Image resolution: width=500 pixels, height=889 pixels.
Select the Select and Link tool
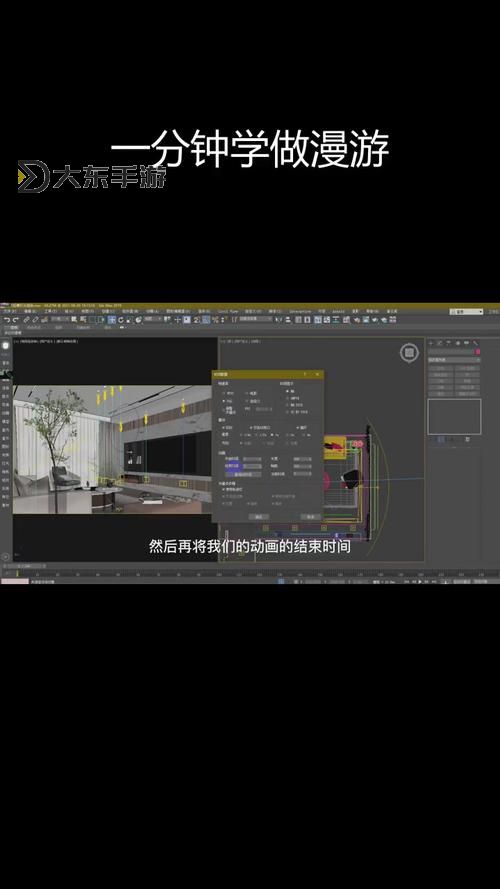coord(26,320)
